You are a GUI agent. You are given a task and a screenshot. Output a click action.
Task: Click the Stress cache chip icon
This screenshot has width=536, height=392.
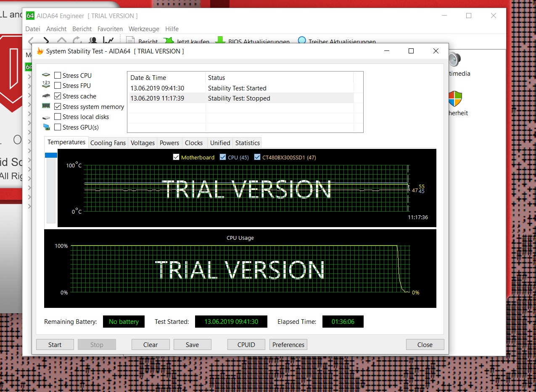pos(46,96)
